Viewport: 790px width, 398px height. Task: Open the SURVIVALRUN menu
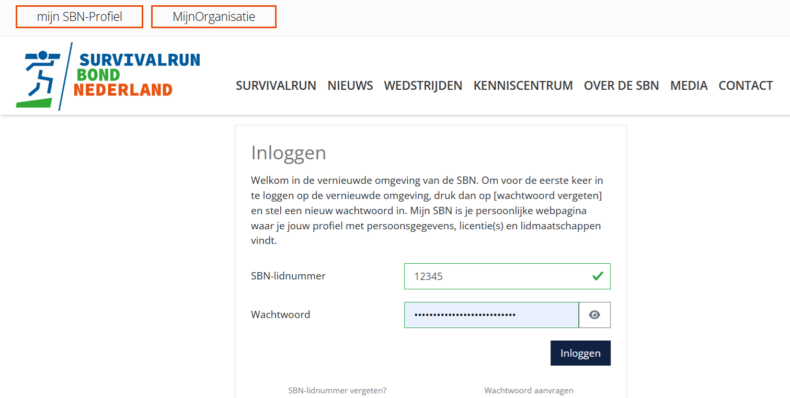(276, 86)
